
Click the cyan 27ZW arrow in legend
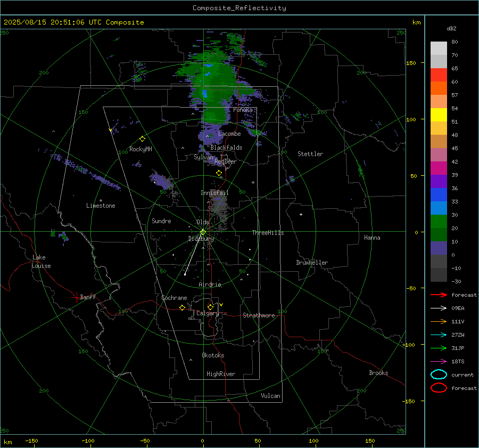click(x=439, y=335)
